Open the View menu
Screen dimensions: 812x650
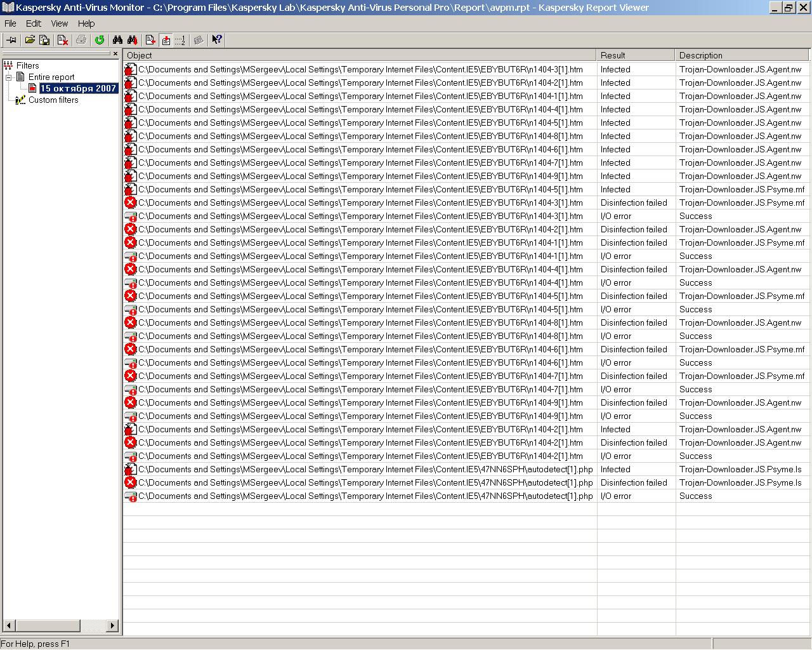(x=59, y=23)
